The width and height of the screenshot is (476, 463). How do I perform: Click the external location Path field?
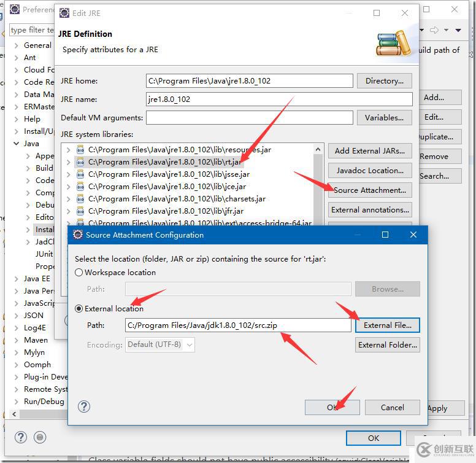(238, 325)
